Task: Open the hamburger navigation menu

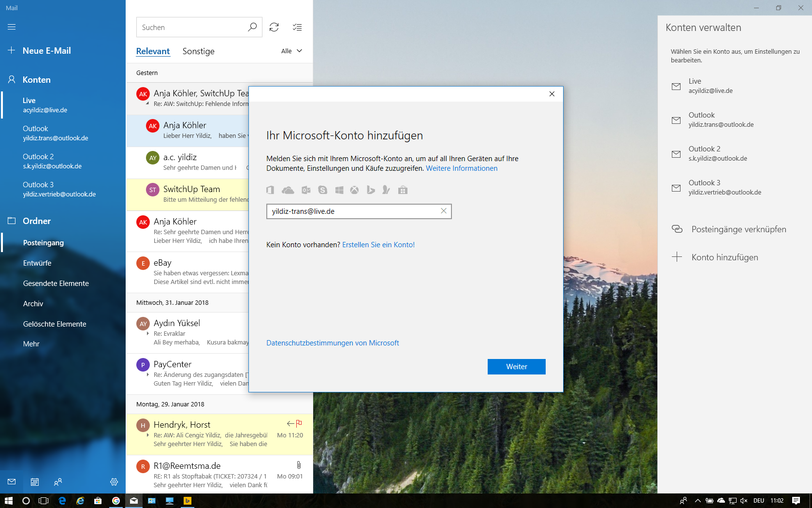Action: tap(12, 27)
